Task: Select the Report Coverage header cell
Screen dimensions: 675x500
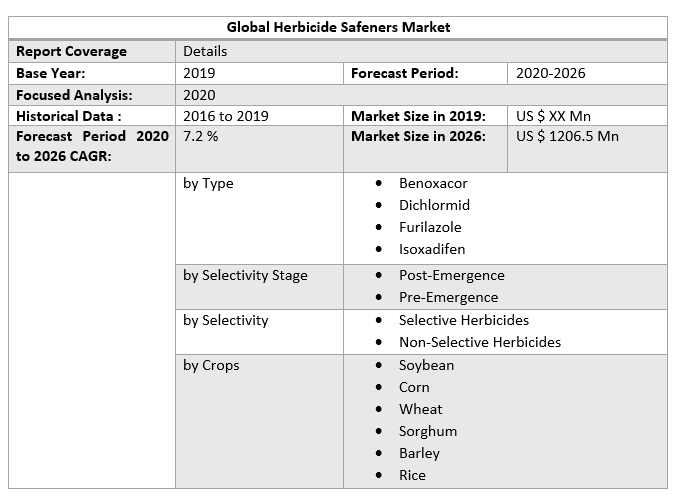Action: point(71,51)
